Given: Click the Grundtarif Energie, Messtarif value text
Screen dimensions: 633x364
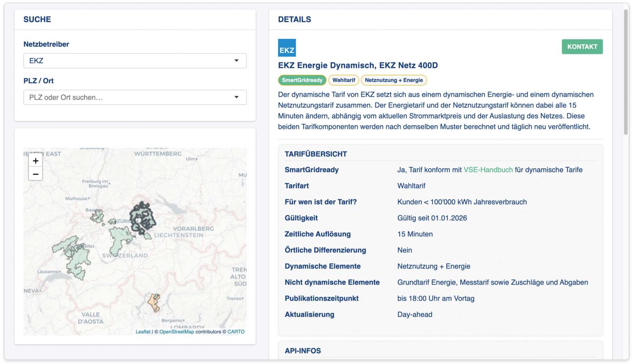Looking at the screenshot, I should tap(493, 282).
